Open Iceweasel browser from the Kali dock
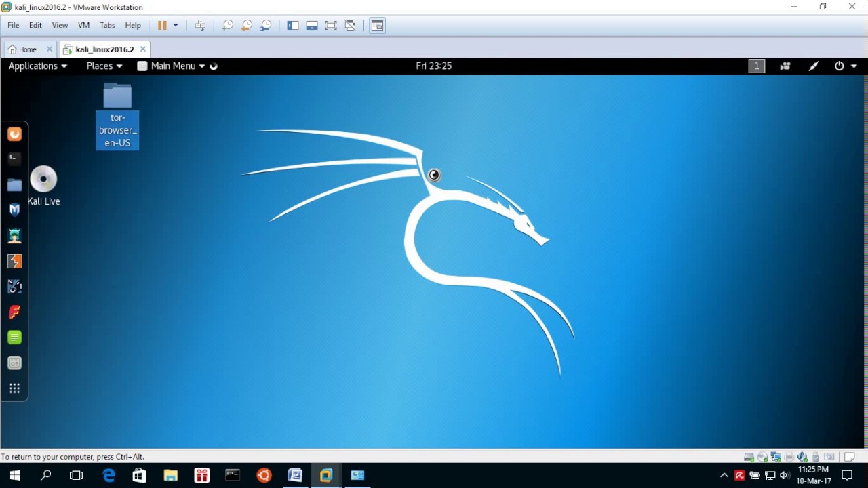Image resolution: width=868 pixels, height=488 pixels. (14, 134)
